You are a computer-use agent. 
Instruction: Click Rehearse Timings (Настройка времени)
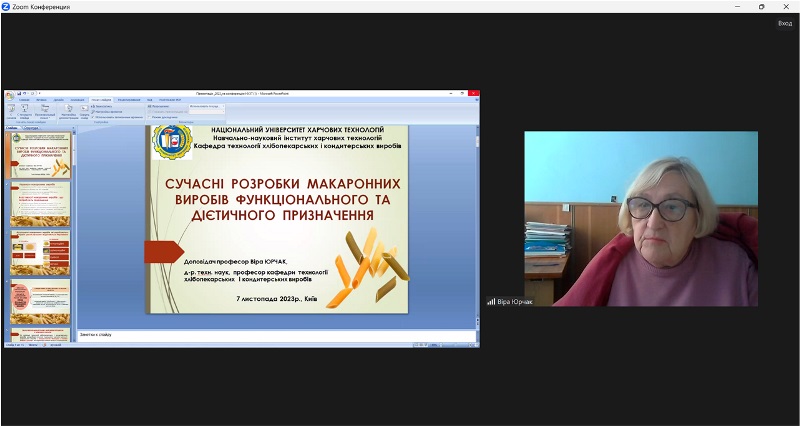click(x=108, y=112)
